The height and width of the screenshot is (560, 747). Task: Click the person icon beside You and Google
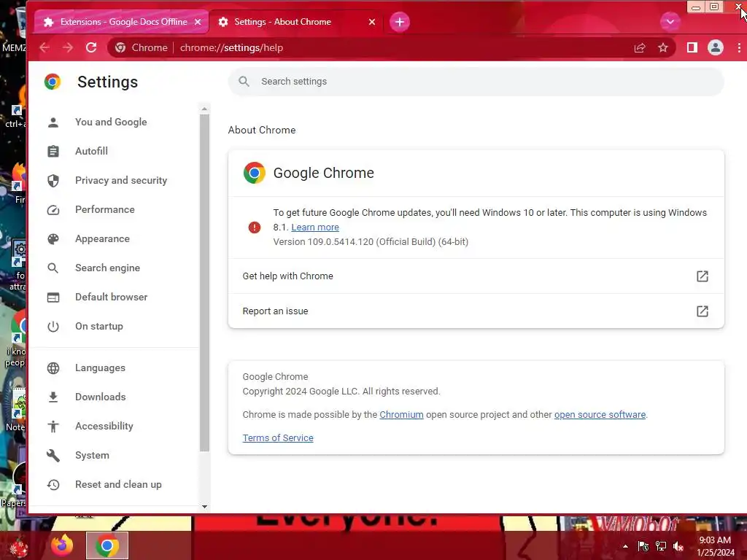pyautogui.click(x=53, y=122)
